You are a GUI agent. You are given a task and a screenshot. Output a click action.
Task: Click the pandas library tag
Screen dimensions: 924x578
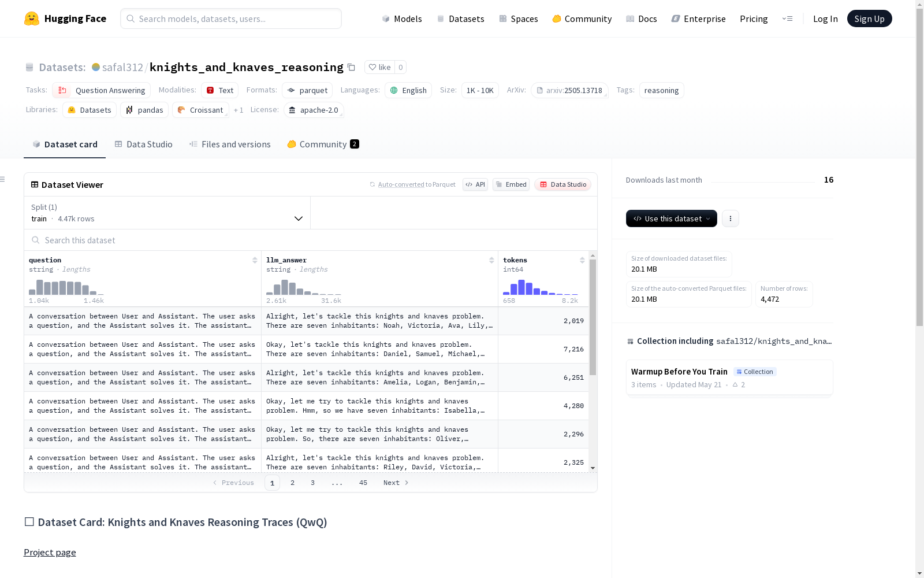(x=144, y=110)
